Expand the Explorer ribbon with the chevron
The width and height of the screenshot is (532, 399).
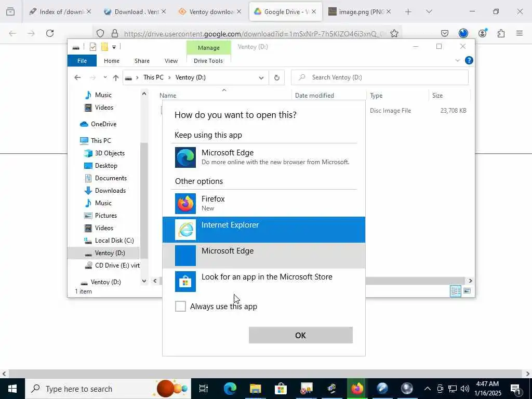[457, 60]
